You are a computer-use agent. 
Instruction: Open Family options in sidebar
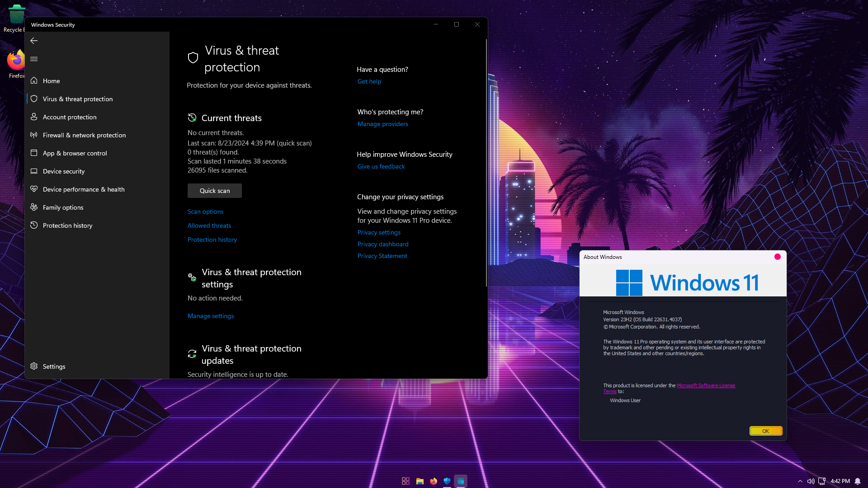[x=63, y=207]
